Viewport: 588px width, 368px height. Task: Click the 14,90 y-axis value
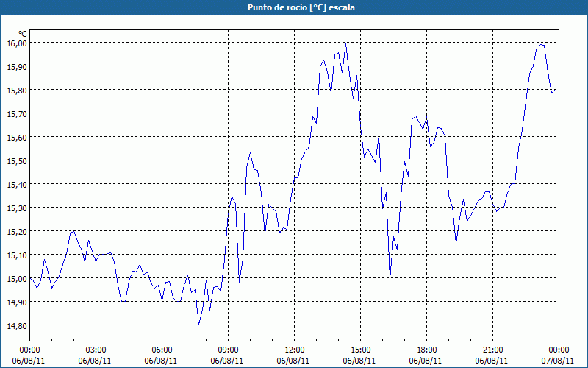[17, 302]
